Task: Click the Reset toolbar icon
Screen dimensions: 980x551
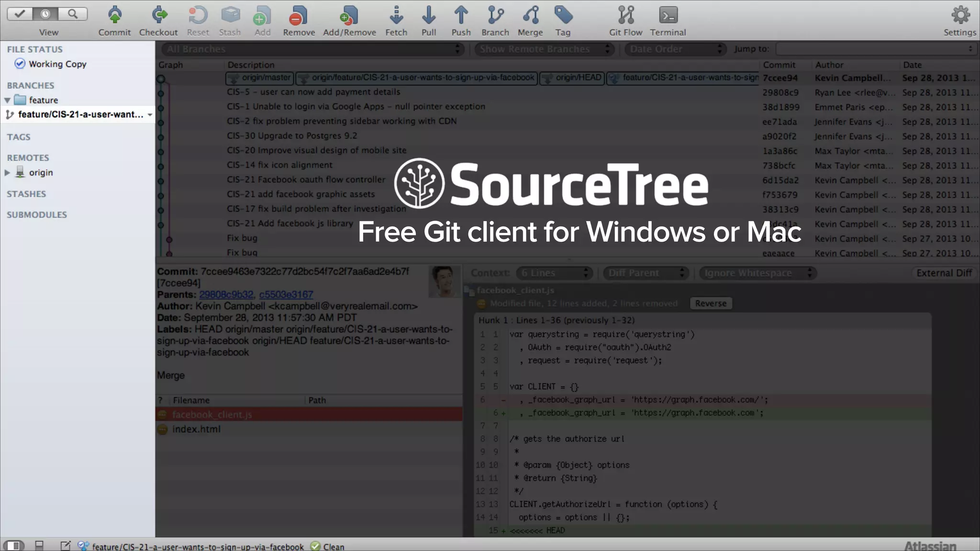Action: click(x=198, y=15)
